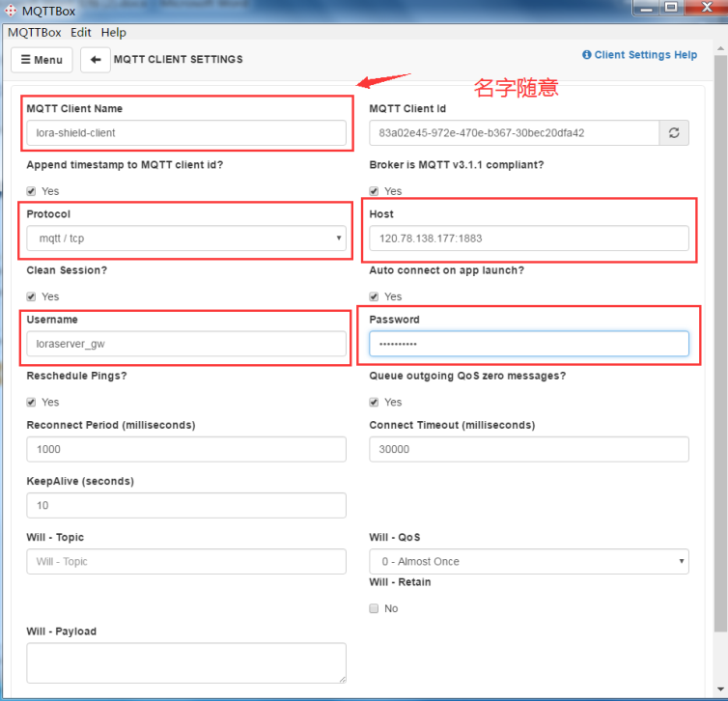The image size is (728, 701).
Task: Click the MQTT Client Name field
Action: (x=186, y=133)
